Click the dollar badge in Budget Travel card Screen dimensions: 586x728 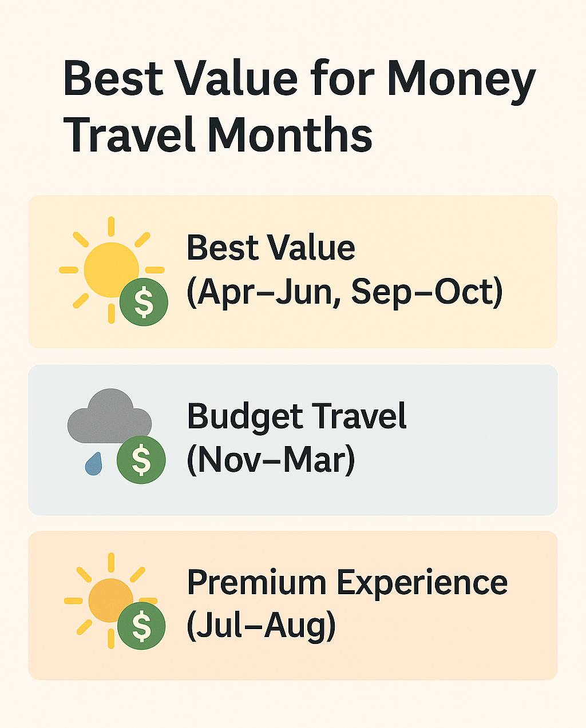pyautogui.click(x=141, y=460)
